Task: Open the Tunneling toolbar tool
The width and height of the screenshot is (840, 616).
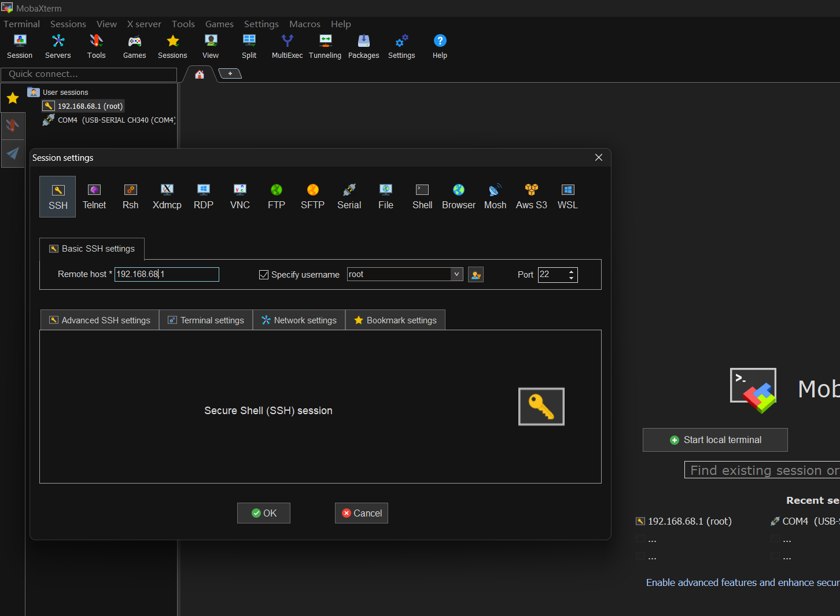Action: pos(325,46)
